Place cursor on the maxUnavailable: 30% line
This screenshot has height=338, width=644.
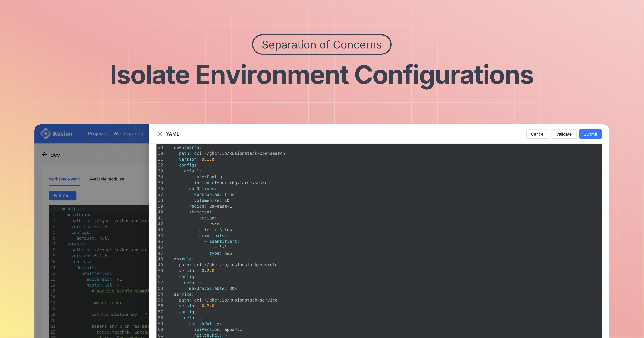[x=213, y=288]
